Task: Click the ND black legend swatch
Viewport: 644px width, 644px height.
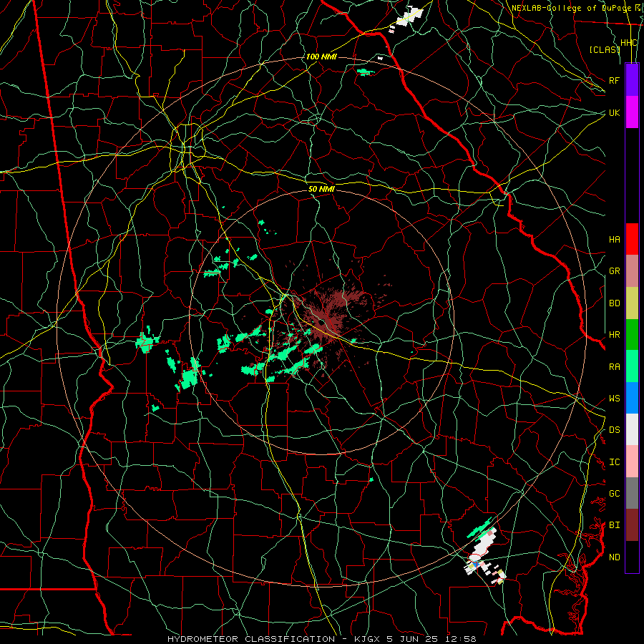Action: 632,557
